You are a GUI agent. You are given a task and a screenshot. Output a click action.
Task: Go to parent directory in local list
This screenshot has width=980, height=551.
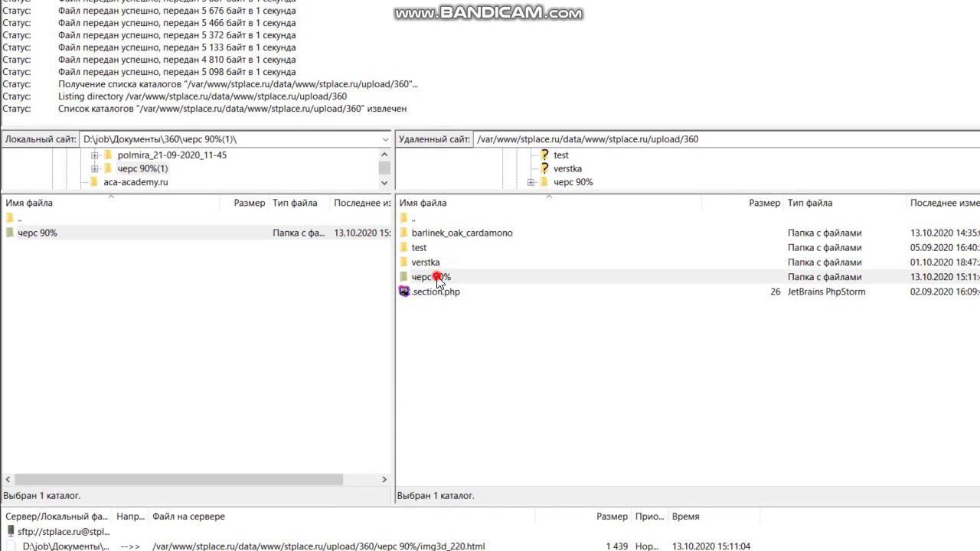click(x=19, y=218)
